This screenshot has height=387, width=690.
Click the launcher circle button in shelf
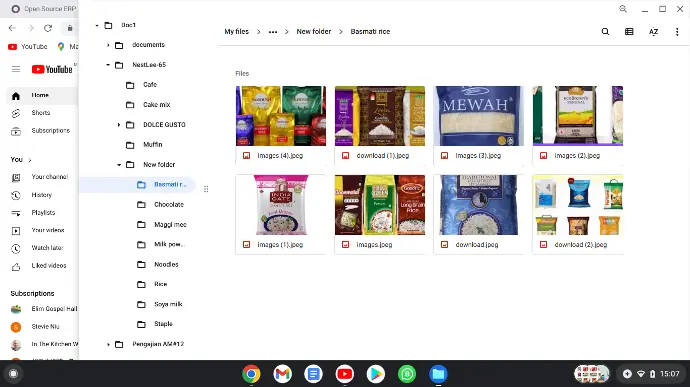coord(14,374)
